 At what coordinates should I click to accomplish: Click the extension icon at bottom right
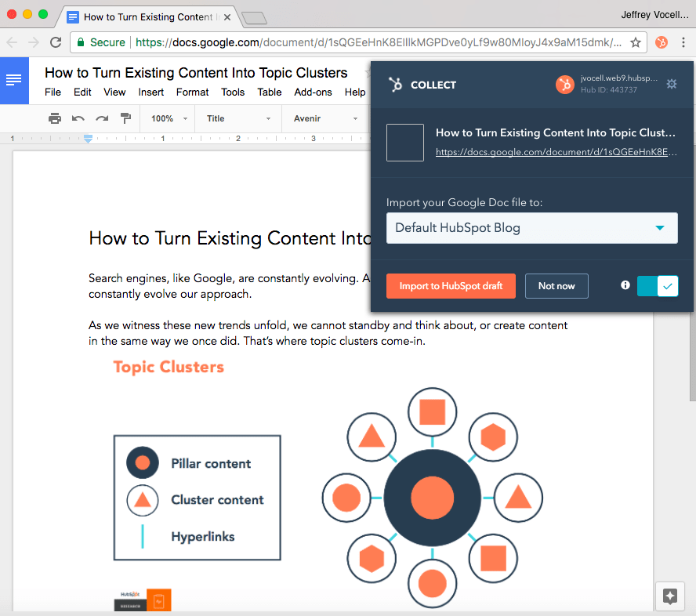(670, 596)
